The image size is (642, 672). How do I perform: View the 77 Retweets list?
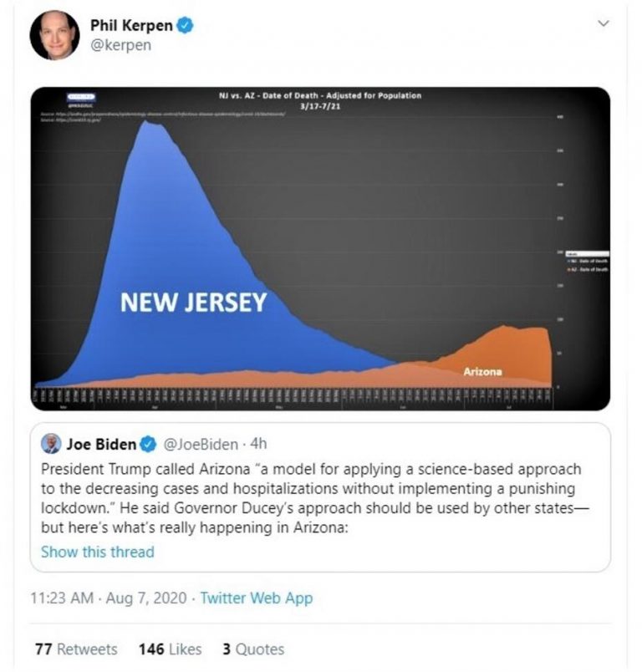click(x=76, y=649)
